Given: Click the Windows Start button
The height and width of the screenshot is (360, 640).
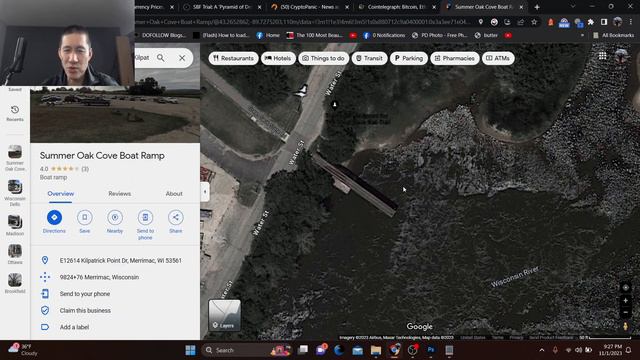Looking at the screenshot, I should pos(190,350).
